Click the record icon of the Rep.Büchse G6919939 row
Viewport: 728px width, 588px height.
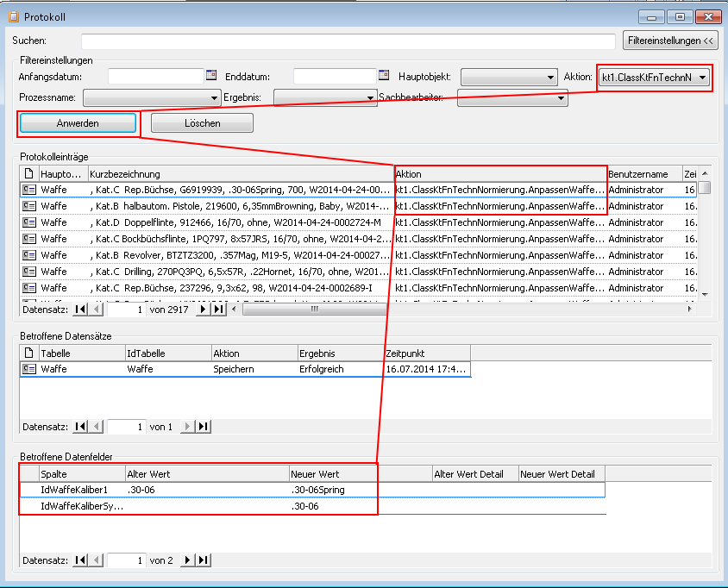click(x=28, y=190)
